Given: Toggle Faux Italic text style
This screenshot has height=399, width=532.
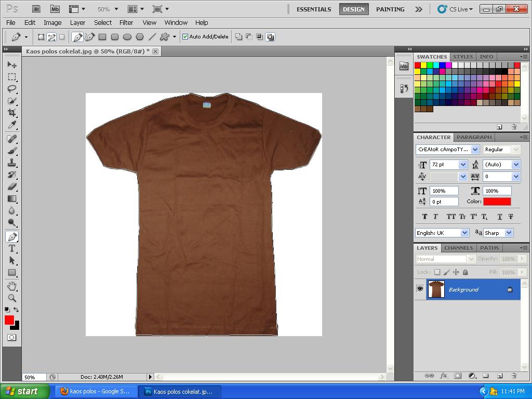Looking at the screenshot, I should click(436, 217).
